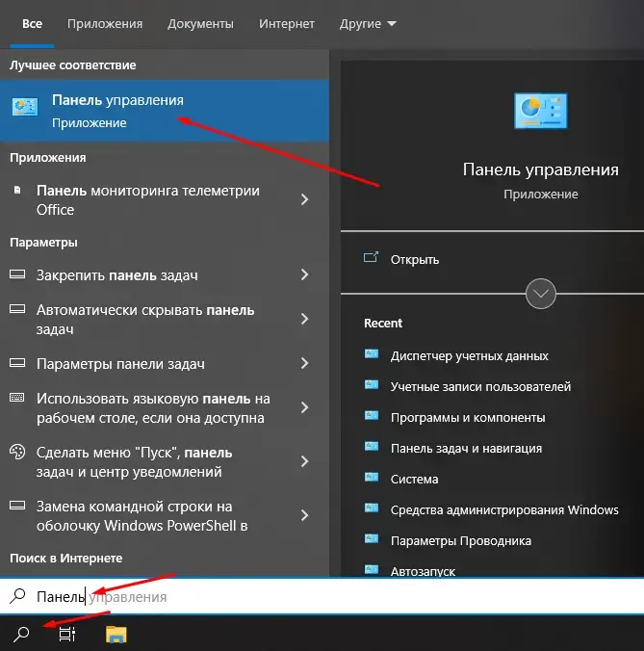Open recent item Параметры Проводника
The image size is (644, 651).
point(460,540)
